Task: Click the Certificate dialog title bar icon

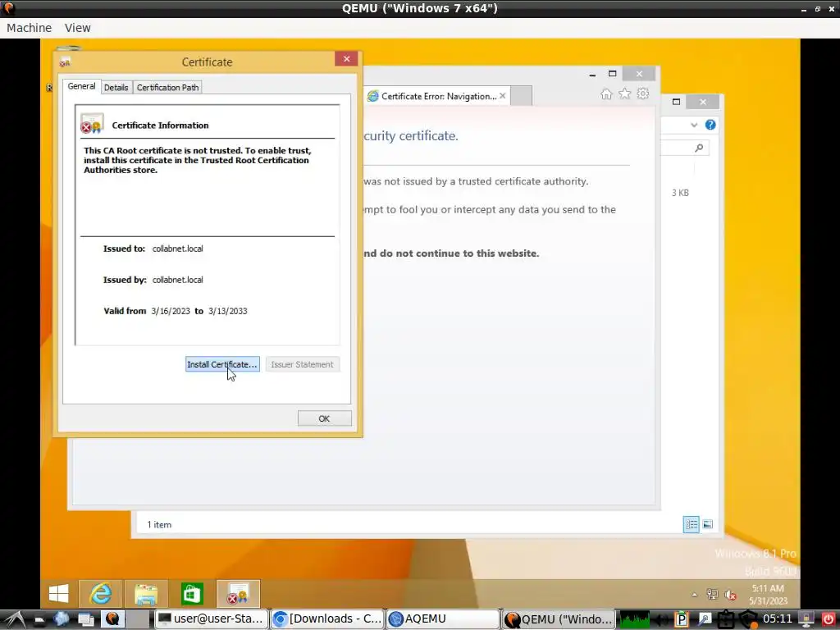Action: point(65,62)
